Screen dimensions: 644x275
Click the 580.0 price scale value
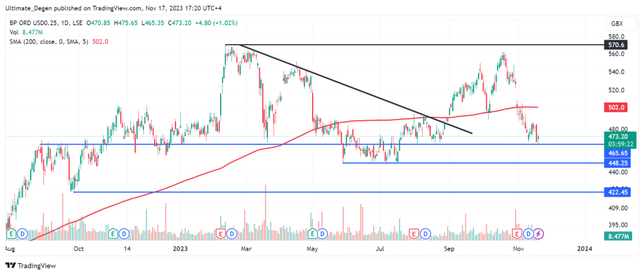[616, 36]
